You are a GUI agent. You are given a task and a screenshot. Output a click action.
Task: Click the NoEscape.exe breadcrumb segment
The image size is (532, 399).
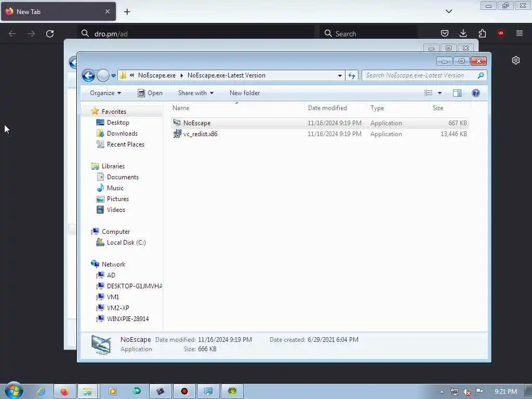click(x=157, y=75)
